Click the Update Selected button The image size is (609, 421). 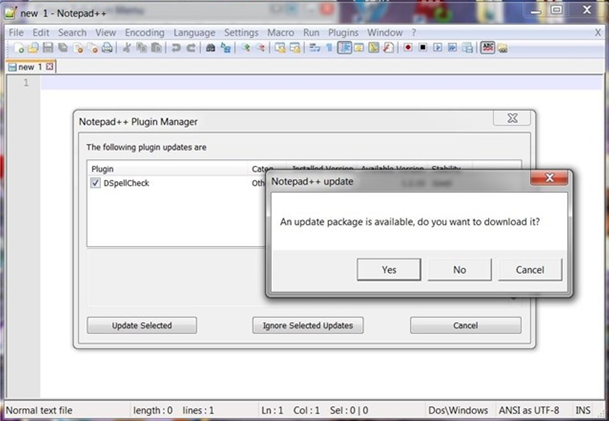click(142, 325)
